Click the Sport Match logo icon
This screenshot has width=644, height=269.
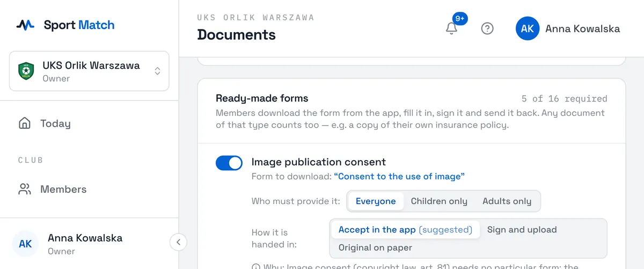pyautogui.click(x=25, y=25)
